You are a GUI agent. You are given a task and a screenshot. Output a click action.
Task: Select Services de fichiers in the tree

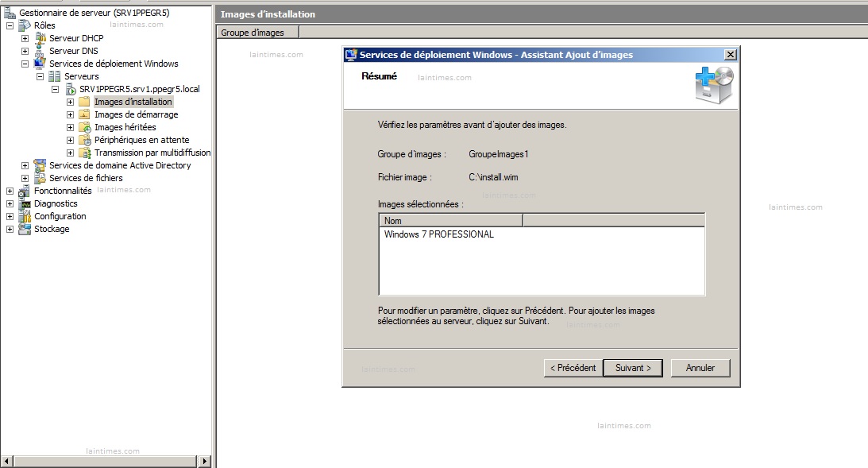(86, 178)
